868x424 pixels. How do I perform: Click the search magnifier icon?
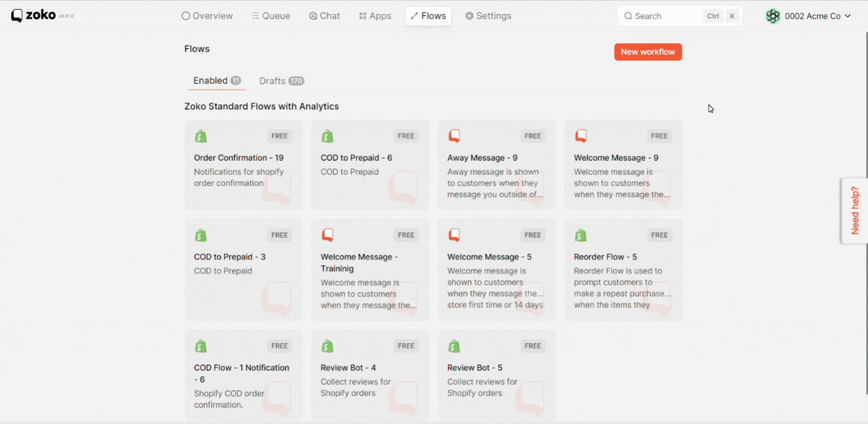[x=628, y=16]
